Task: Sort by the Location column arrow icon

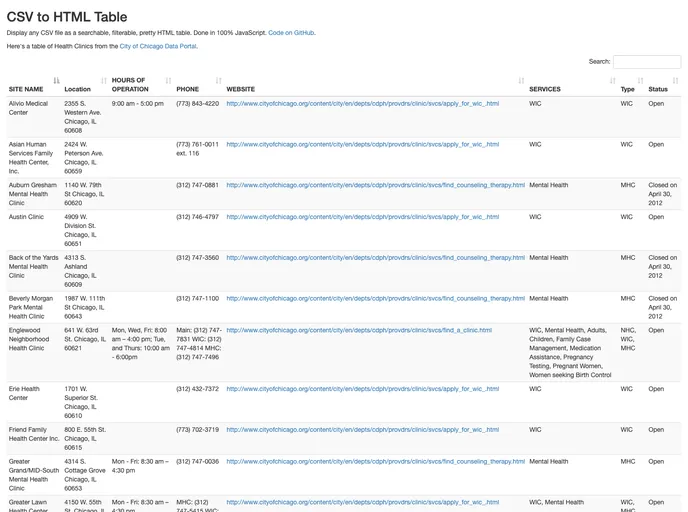Action: [104, 80]
